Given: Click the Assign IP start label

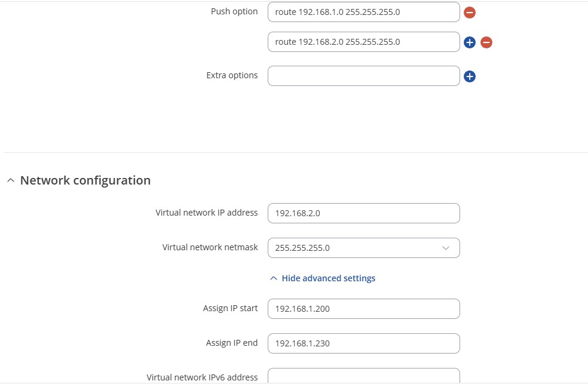Looking at the screenshot, I should click(230, 308).
